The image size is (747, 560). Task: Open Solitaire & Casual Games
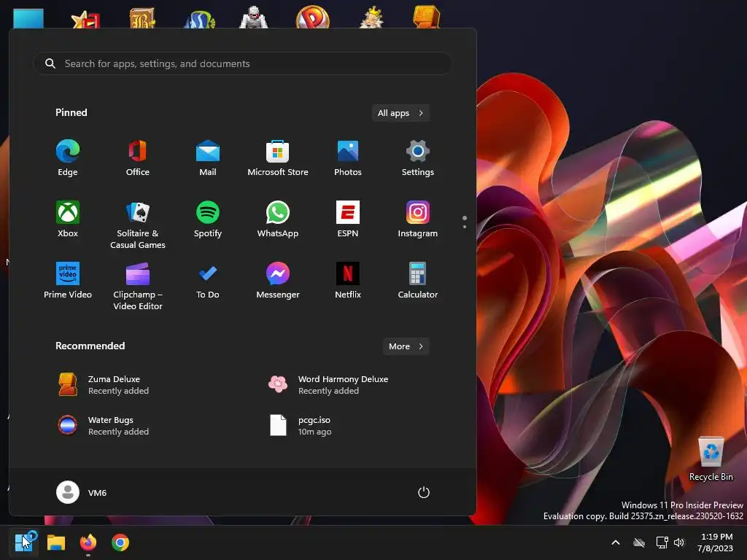click(138, 225)
